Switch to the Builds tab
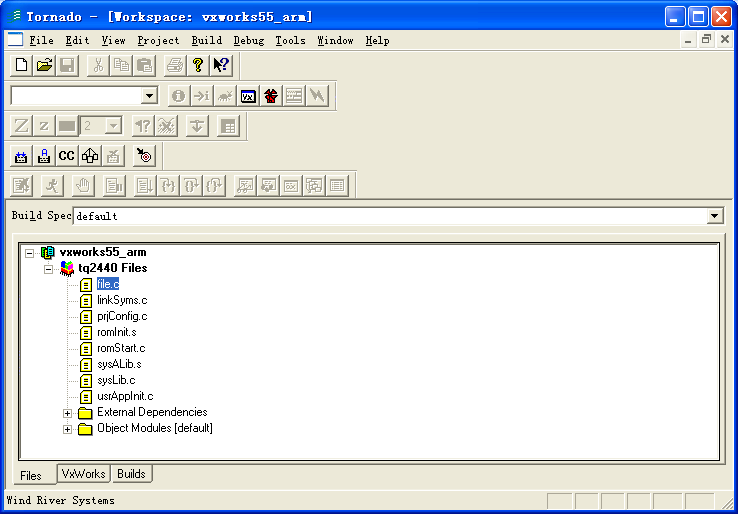 point(131,474)
